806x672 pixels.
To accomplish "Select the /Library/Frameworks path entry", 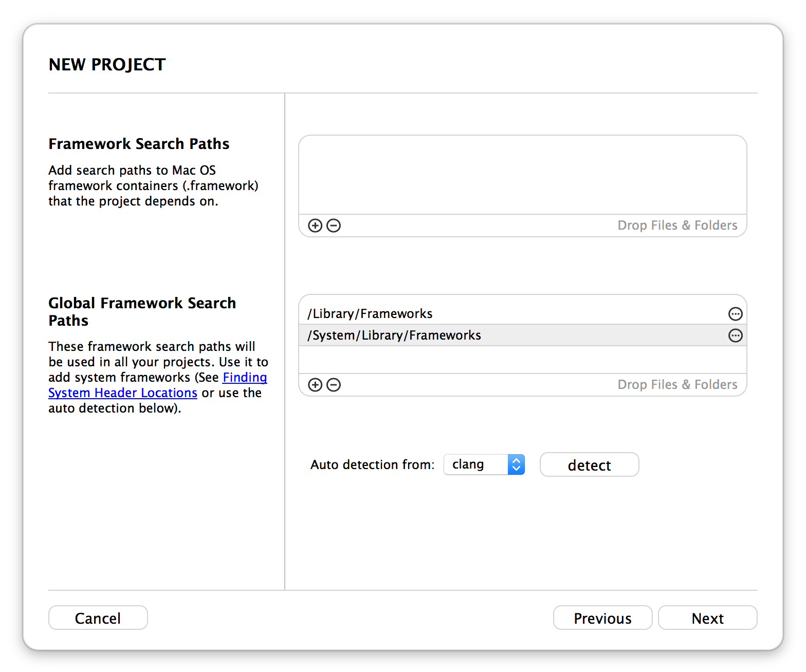I will coord(522,313).
